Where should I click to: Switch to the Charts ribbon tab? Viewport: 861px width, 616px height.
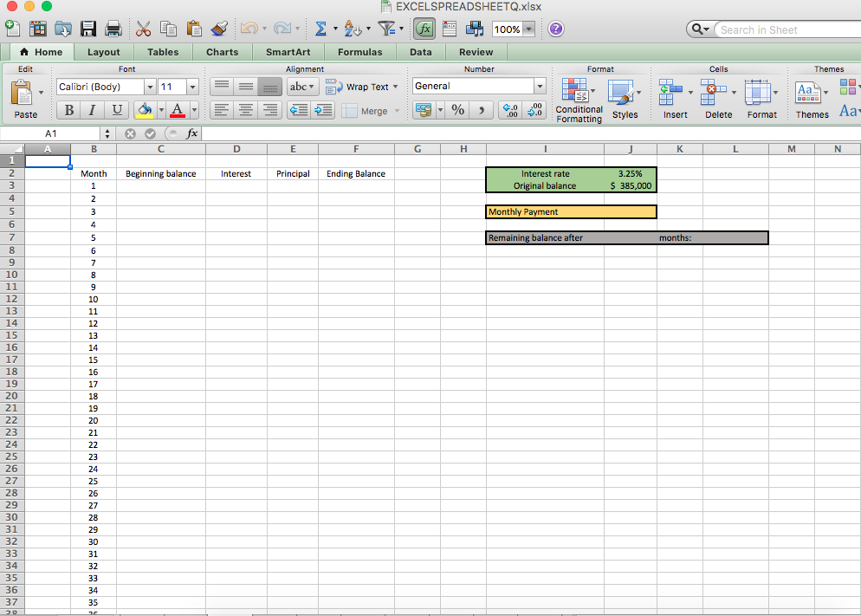[222, 52]
